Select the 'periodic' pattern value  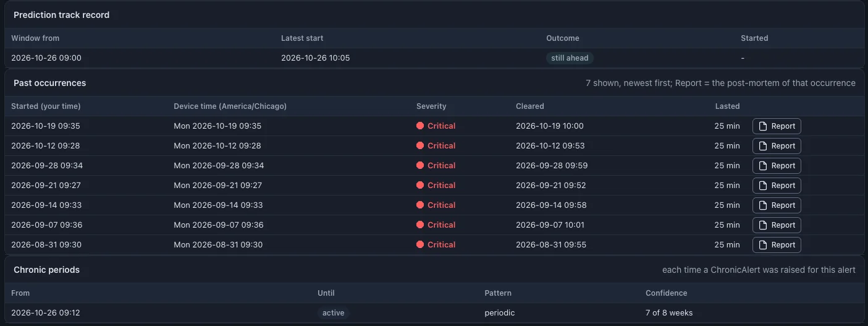coord(500,313)
